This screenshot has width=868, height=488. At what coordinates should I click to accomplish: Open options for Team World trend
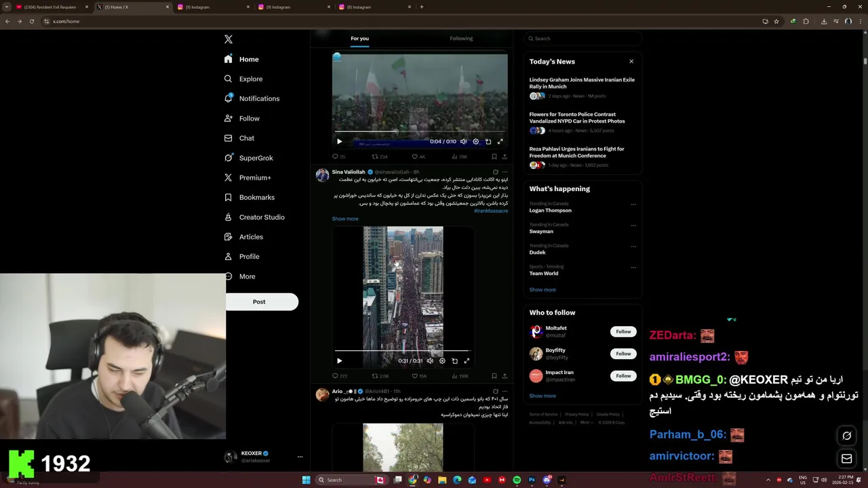pyautogui.click(x=633, y=267)
